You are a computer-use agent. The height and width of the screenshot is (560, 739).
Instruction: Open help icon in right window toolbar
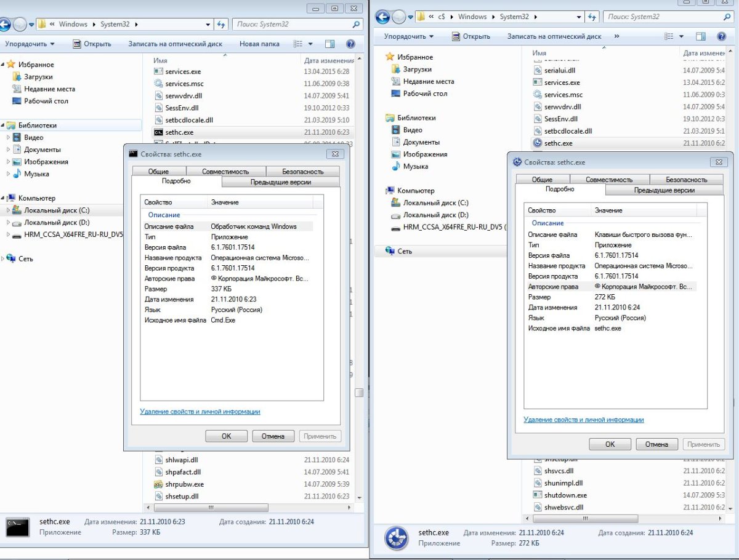coord(721,36)
